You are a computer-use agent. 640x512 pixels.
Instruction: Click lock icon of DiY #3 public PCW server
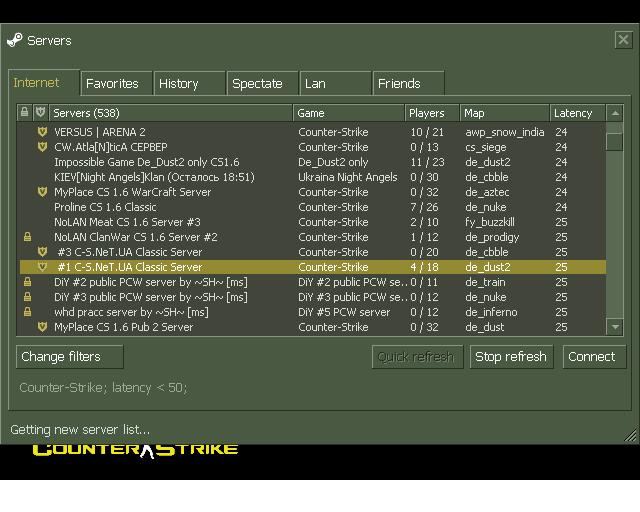tap(27, 297)
